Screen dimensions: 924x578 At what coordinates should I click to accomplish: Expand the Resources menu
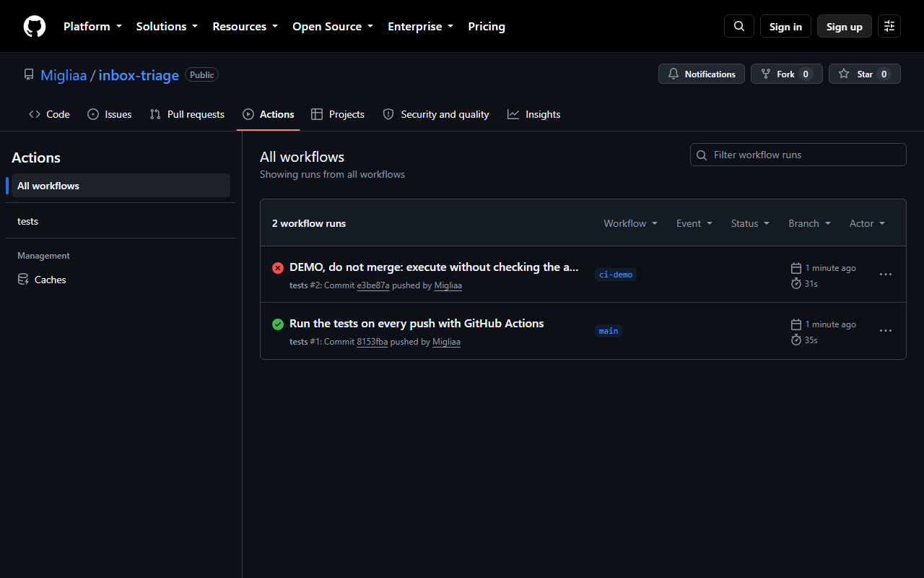point(245,26)
